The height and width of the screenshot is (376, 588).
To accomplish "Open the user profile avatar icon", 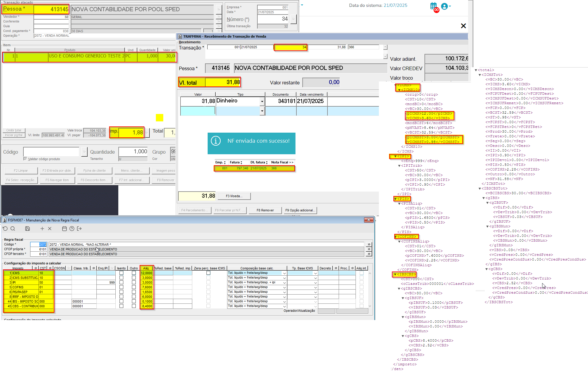I will pos(444,6).
